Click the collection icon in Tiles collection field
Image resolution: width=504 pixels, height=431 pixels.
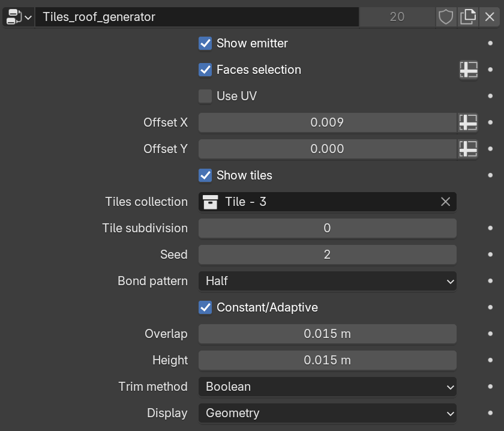pyautogui.click(x=210, y=202)
